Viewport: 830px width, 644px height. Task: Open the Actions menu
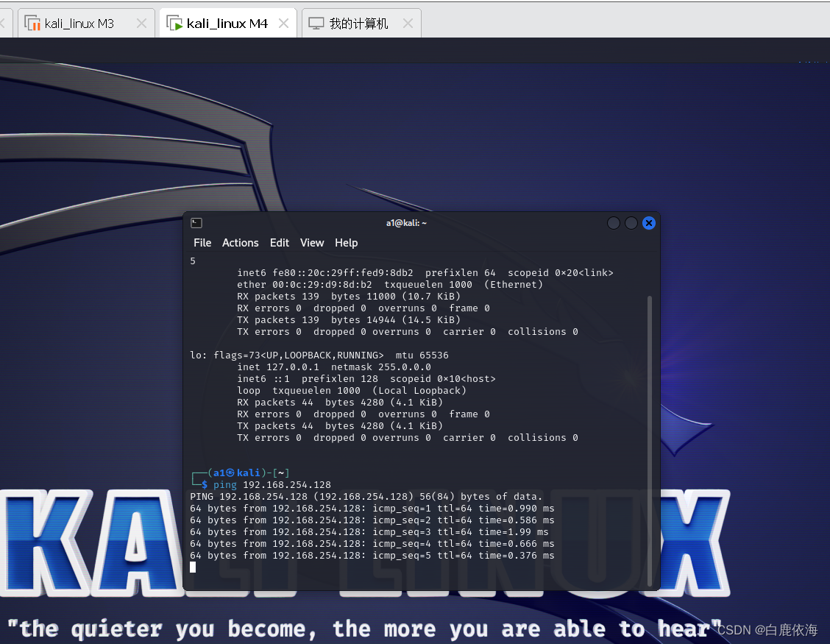coord(241,243)
